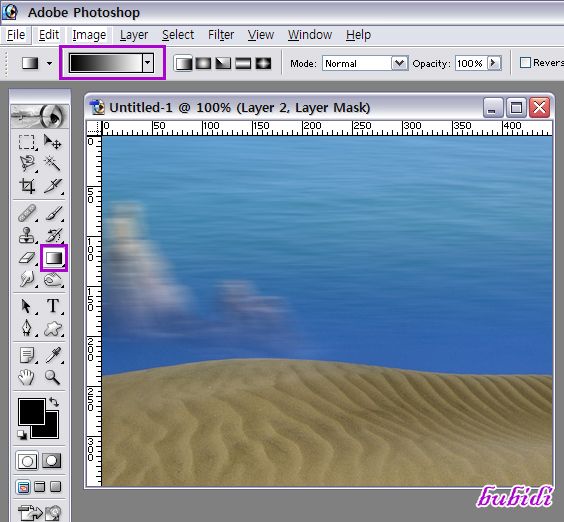Open the gradient picker dropdown arrow
Screen dimensions: 564x522
[x=148, y=63]
